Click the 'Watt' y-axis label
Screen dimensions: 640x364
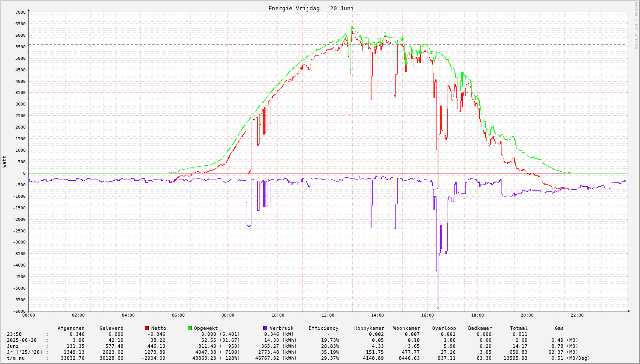(5, 161)
